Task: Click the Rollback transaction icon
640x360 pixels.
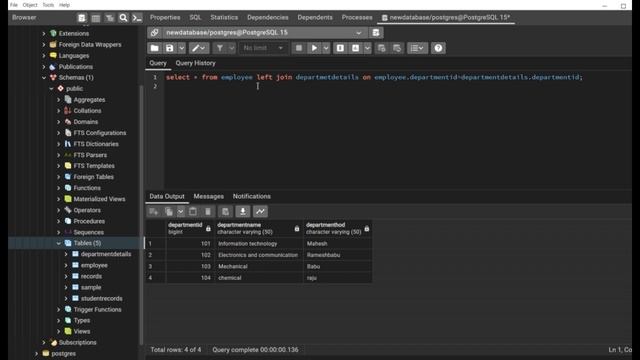Action: click(x=397, y=48)
